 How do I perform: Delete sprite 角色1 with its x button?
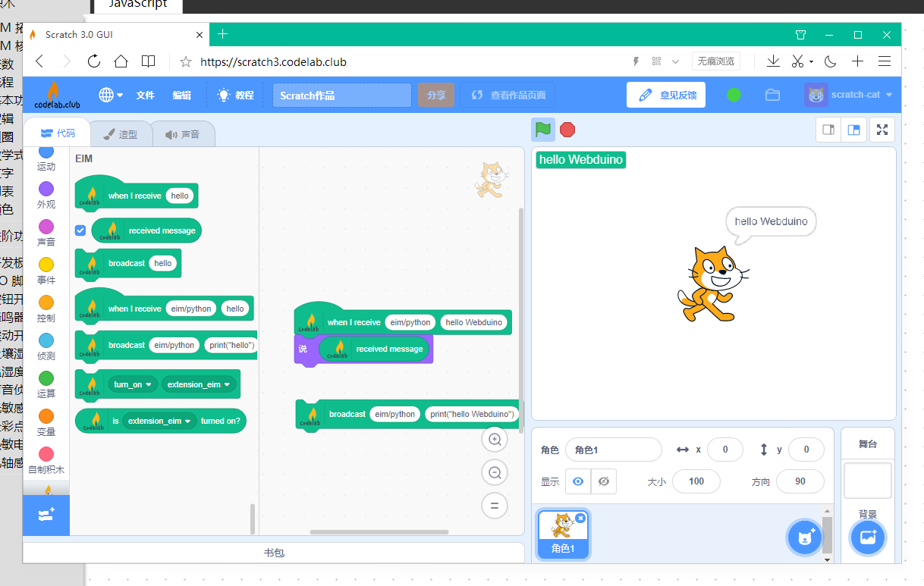[580, 518]
